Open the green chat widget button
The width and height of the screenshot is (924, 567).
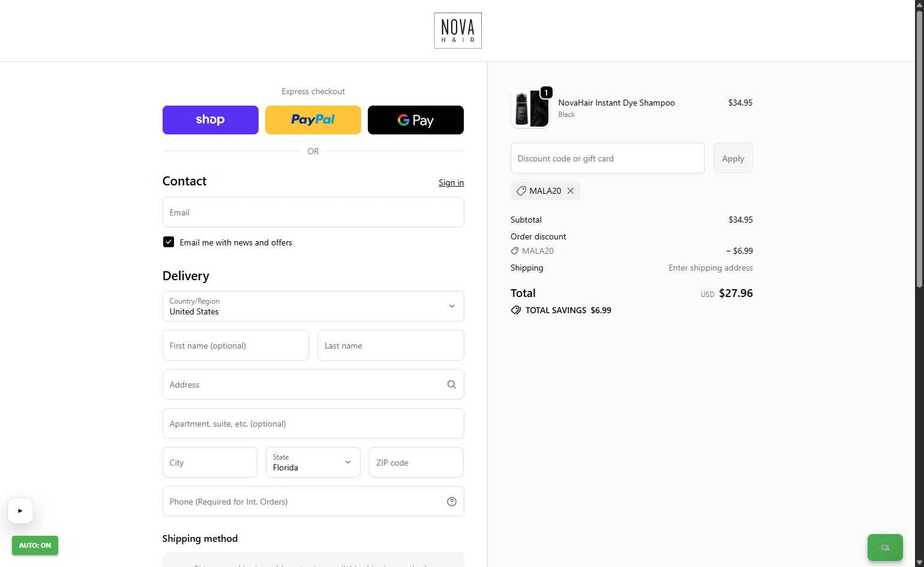tap(885, 547)
